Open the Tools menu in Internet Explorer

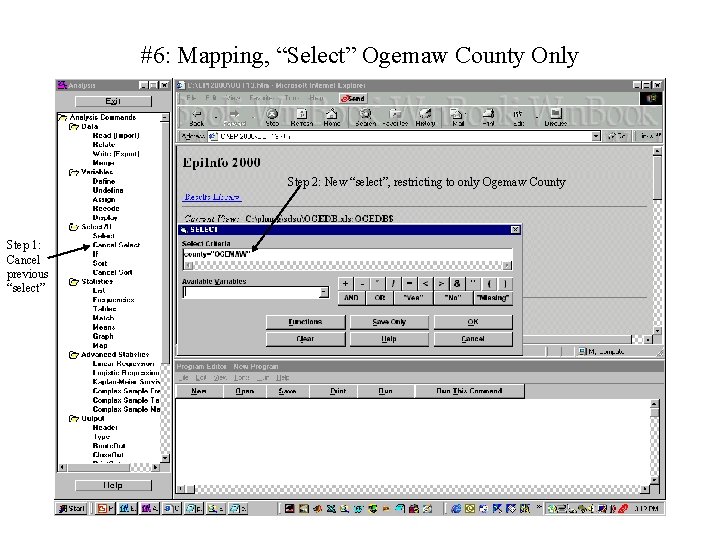(x=291, y=98)
